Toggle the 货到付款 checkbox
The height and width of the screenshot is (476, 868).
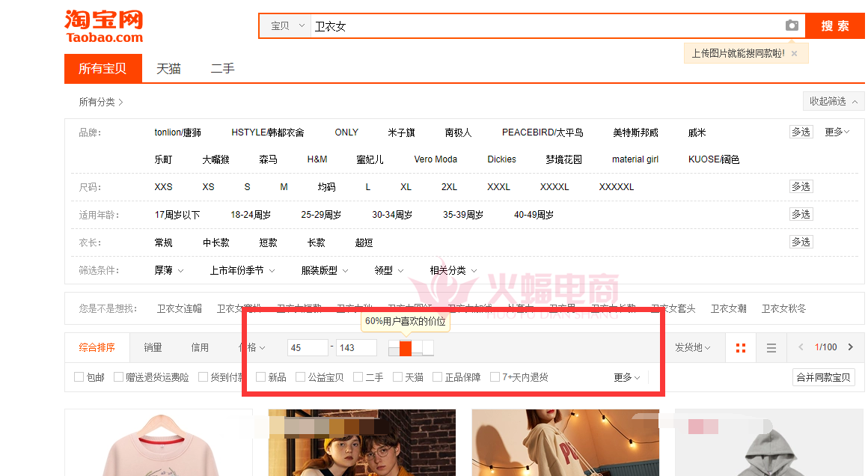pyautogui.click(x=203, y=377)
